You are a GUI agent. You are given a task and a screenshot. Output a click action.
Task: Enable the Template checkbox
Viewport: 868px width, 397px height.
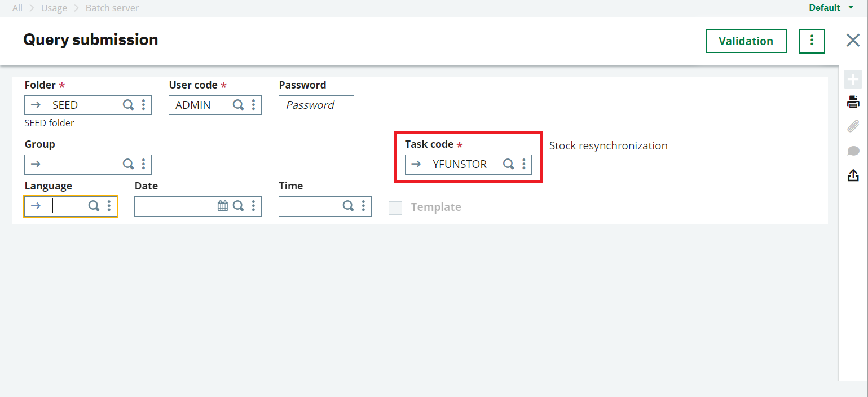click(395, 208)
